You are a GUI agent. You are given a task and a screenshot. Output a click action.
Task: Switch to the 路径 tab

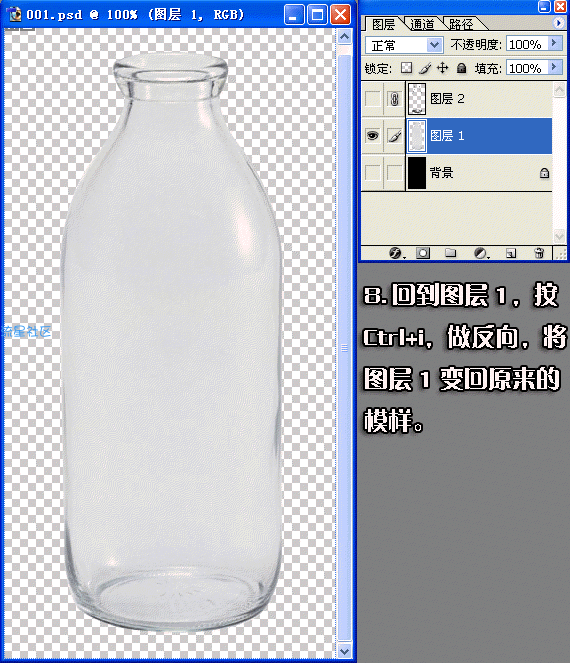click(x=461, y=25)
